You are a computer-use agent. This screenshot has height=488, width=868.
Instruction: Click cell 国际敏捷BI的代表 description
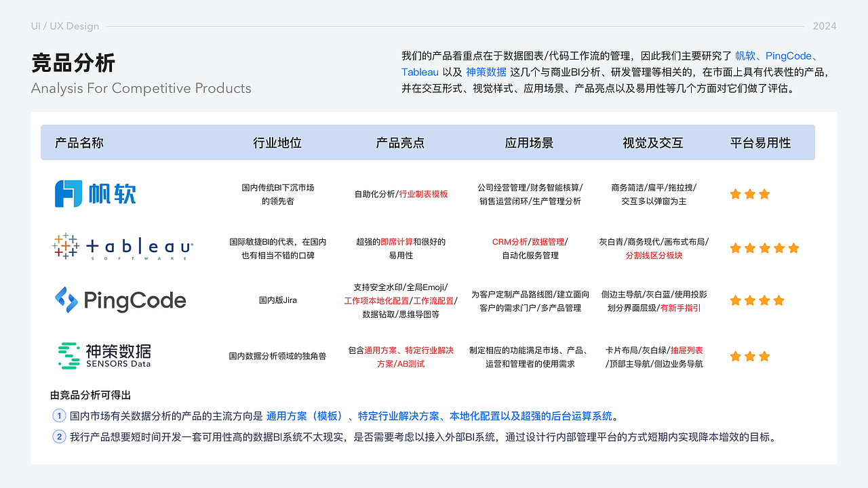coord(277,249)
